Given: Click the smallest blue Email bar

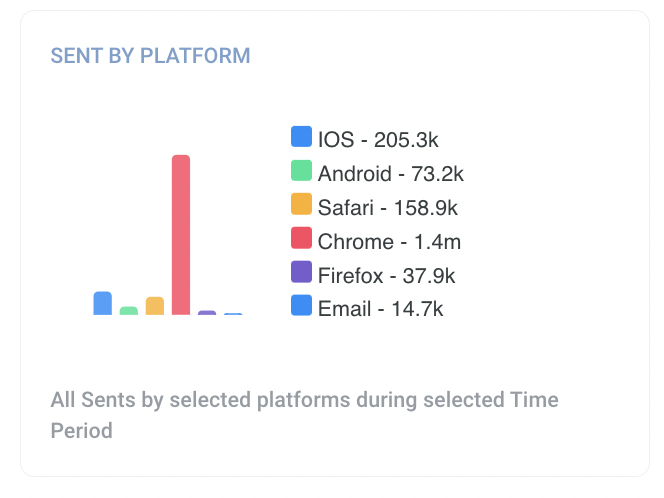Looking at the screenshot, I should point(233,314).
